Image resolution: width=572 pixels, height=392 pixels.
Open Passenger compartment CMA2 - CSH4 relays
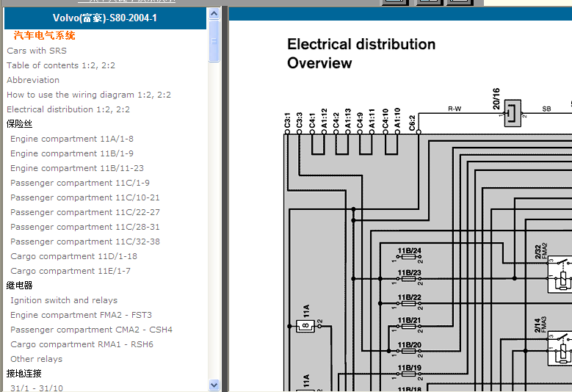tap(91, 330)
